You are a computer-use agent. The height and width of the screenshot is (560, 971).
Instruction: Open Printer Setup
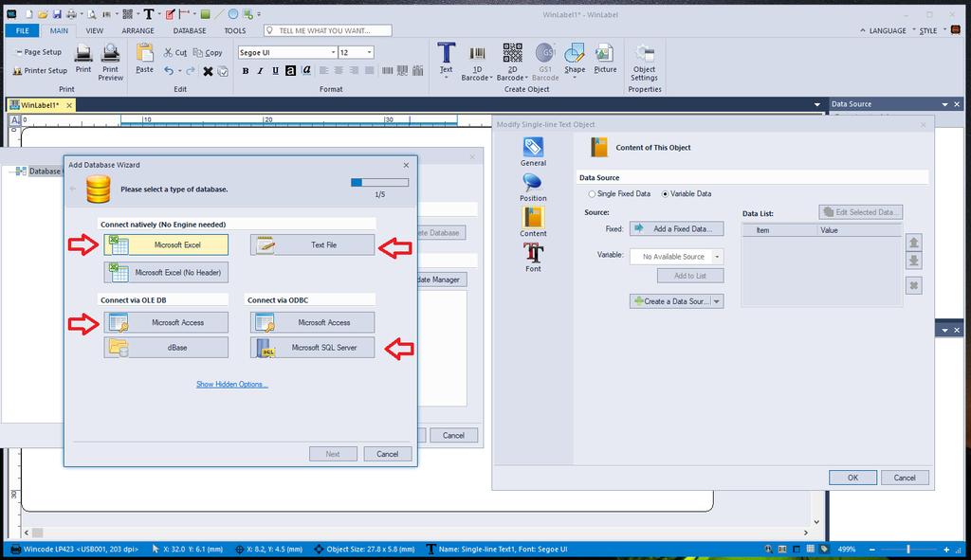[40, 71]
